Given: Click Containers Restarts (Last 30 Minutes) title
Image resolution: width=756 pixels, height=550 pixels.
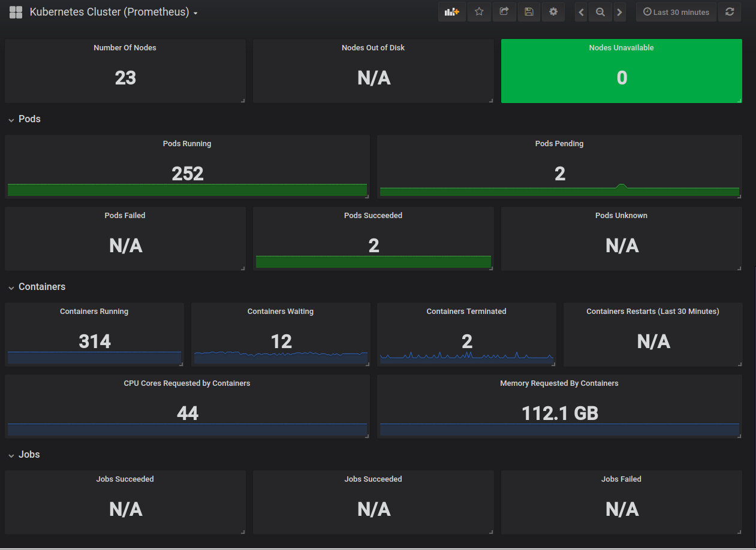Looking at the screenshot, I should (653, 312).
